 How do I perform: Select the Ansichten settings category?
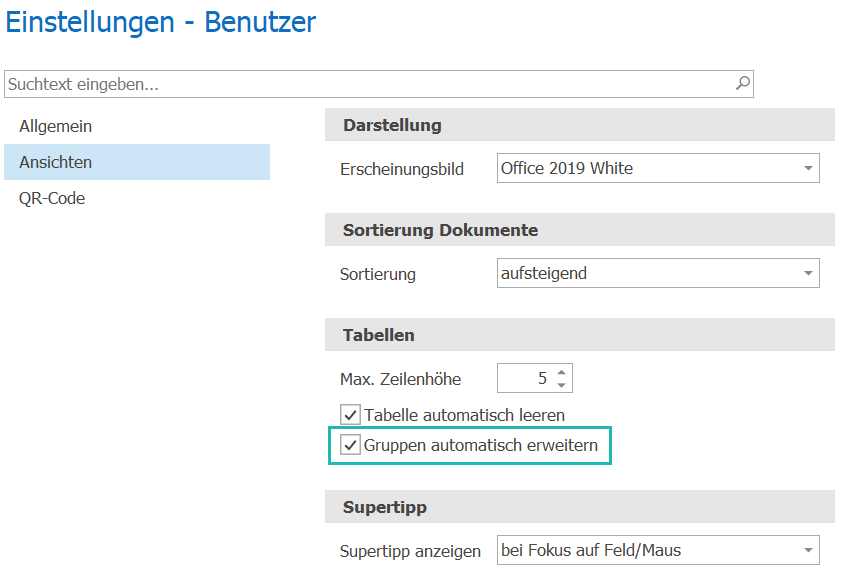(137, 162)
